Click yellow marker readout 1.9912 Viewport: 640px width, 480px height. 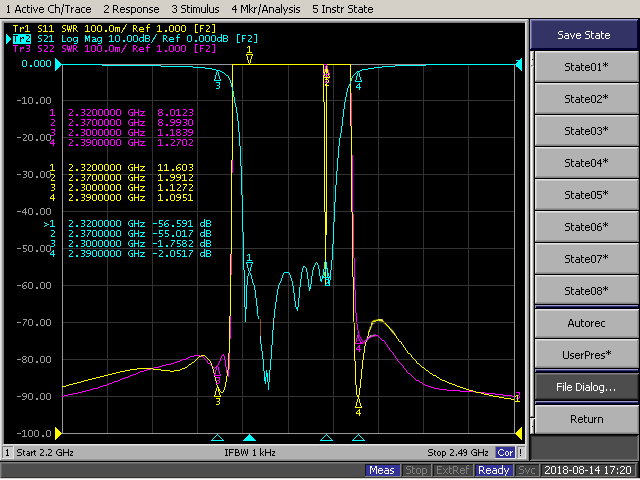click(x=176, y=178)
